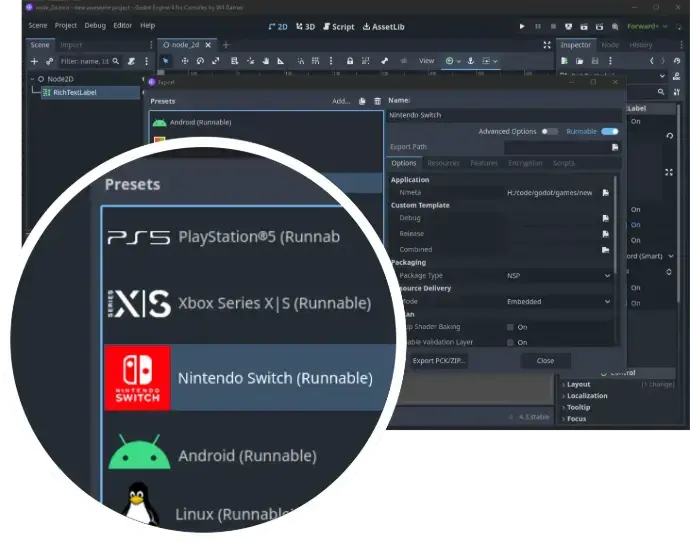Toggle distraction free mode icon
This screenshot has width=690, height=543.
click(x=547, y=45)
